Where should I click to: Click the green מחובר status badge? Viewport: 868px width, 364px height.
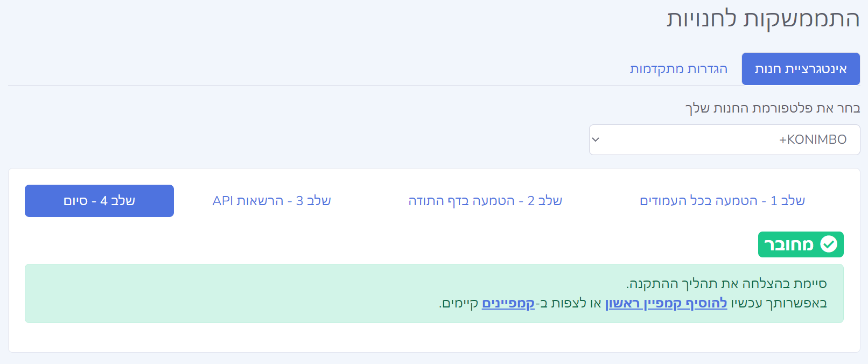(x=801, y=244)
